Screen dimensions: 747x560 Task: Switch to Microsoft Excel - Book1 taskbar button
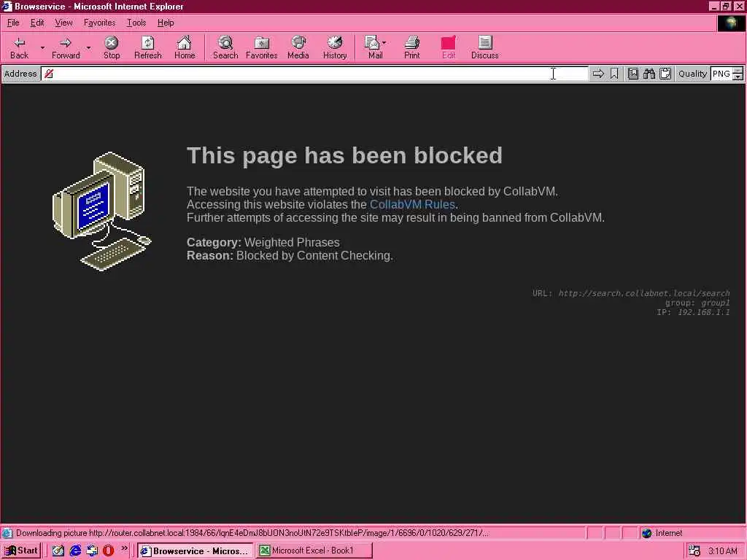pyautogui.click(x=314, y=551)
